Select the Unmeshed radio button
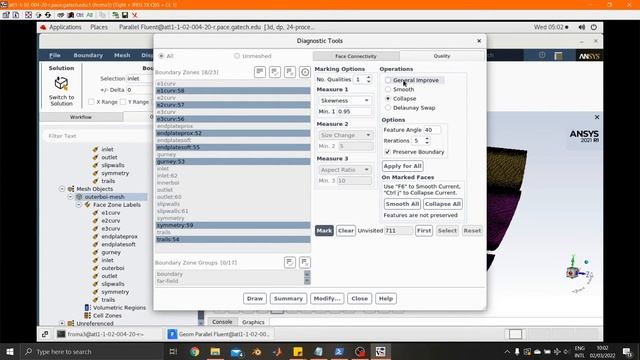640x360 pixels. click(237, 56)
